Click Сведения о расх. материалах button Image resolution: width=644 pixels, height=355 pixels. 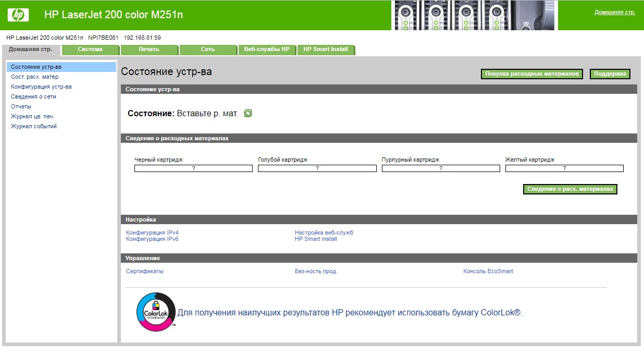pyautogui.click(x=570, y=189)
